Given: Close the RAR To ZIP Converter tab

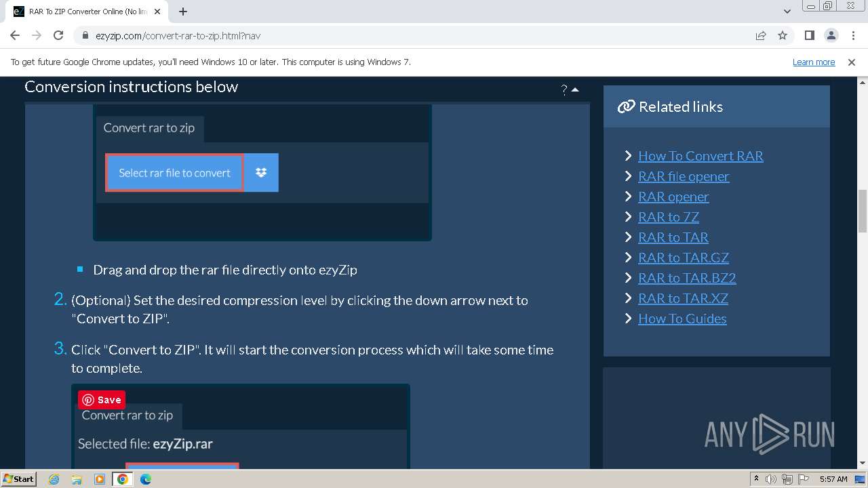Looking at the screenshot, I should pos(158,12).
